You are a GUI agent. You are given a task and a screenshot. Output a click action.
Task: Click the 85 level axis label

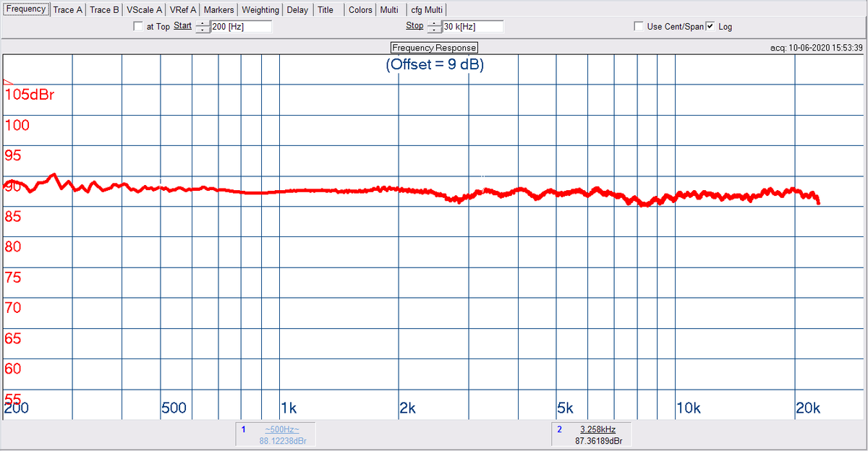(x=13, y=216)
